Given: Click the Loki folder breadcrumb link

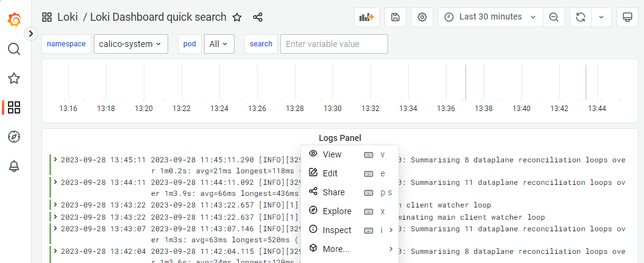Looking at the screenshot, I should coord(68,17).
